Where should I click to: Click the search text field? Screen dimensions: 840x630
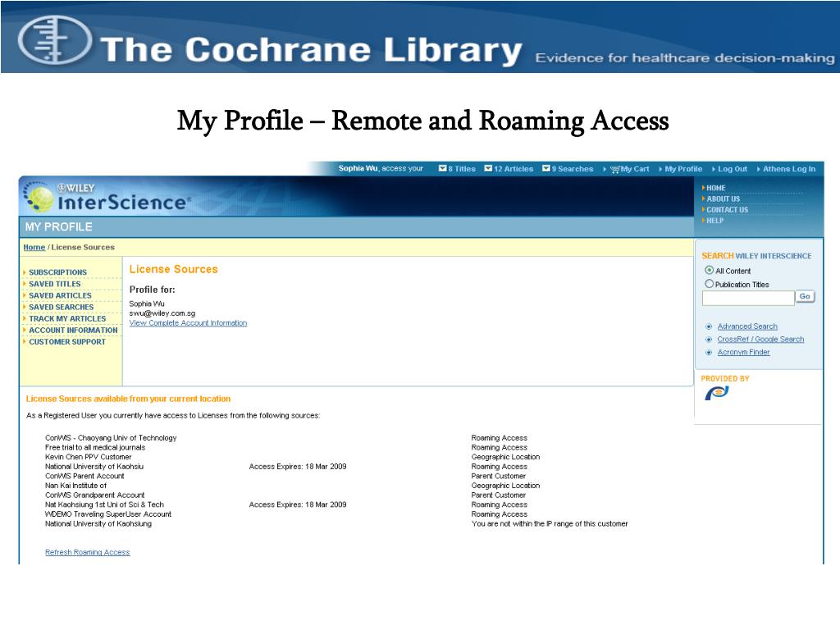coord(748,298)
